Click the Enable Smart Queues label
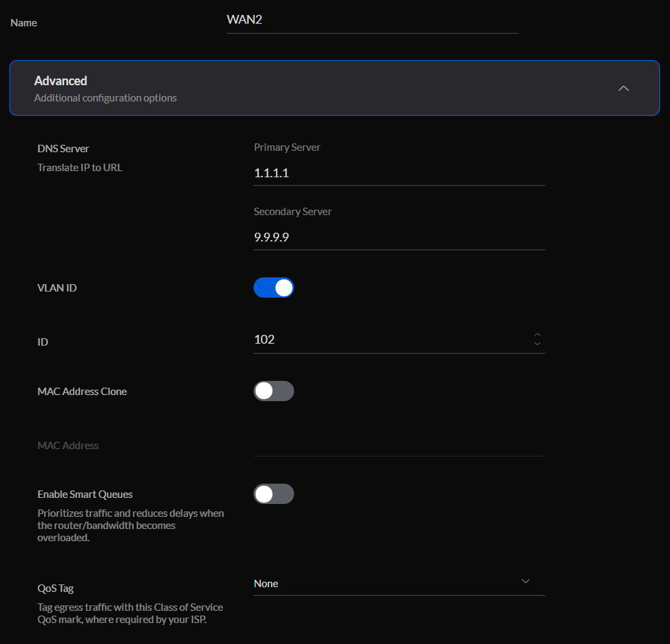This screenshot has width=670, height=644. (85, 495)
